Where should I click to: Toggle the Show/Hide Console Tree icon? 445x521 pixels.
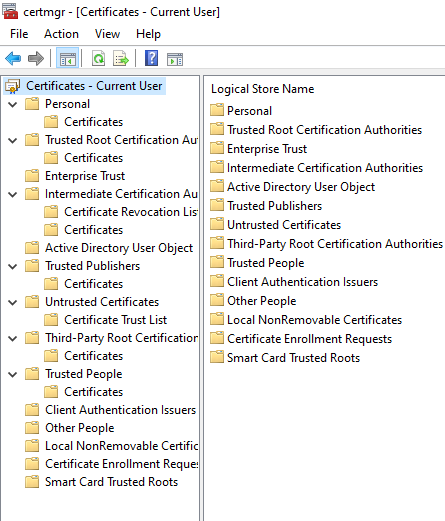click(68, 59)
